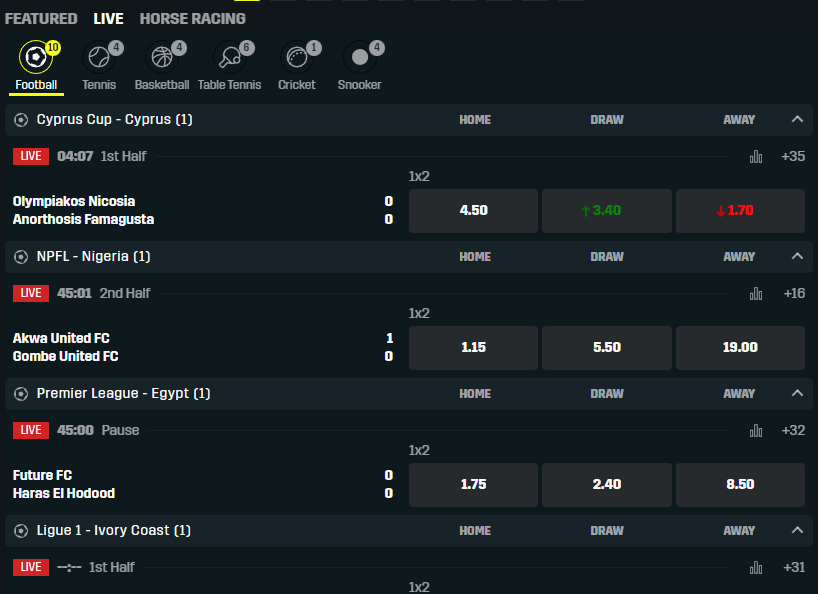Screen dimensions: 818x594
Task: Pick draw odds 3.40 in Cyprus Cup
Action: [x=607, y=211]
